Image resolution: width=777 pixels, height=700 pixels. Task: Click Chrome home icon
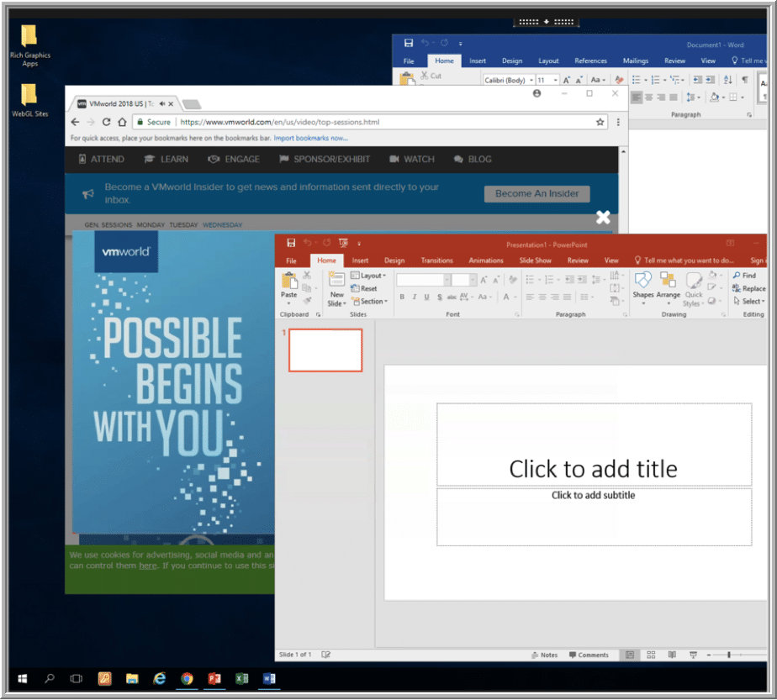point(122,122)
